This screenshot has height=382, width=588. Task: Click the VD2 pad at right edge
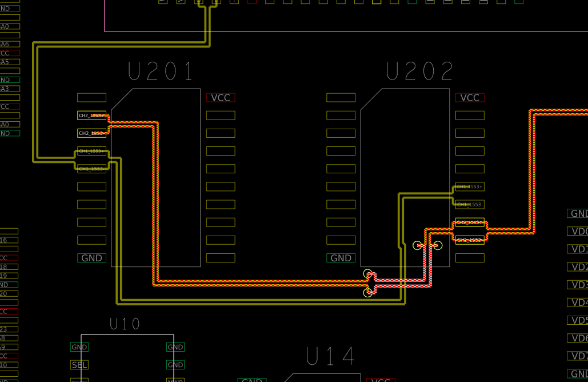(x=578, y=267)
